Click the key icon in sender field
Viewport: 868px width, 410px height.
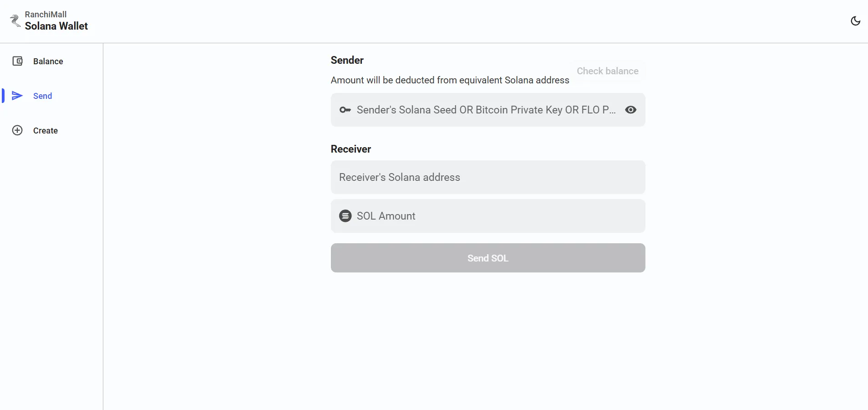(345, 110)
